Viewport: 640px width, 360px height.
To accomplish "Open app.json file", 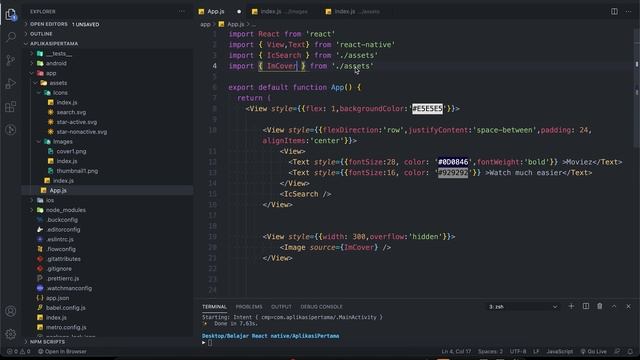I will pos(57,298).
